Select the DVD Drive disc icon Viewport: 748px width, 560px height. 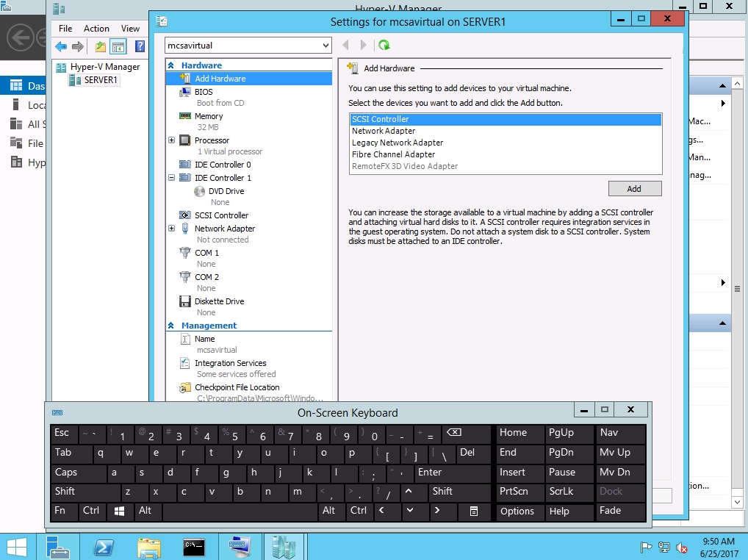click(x=199, y=191)
